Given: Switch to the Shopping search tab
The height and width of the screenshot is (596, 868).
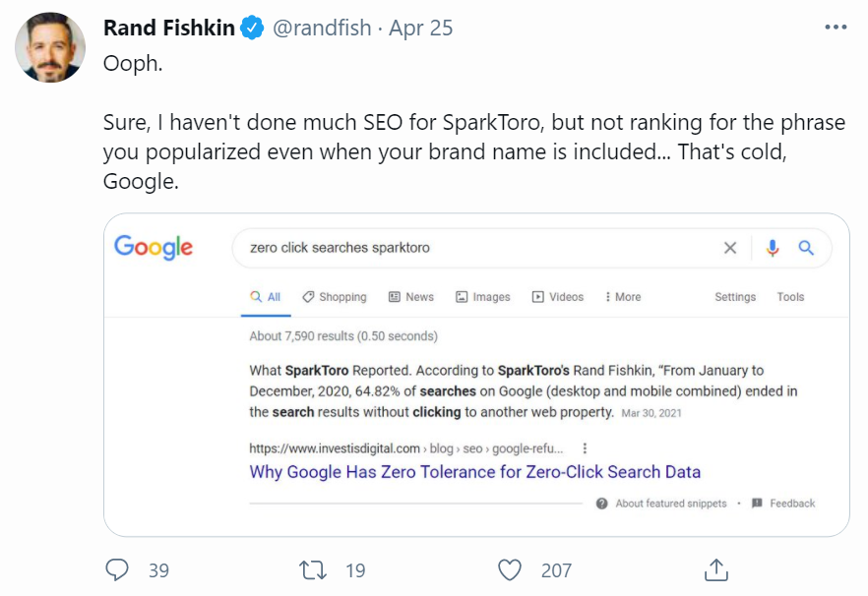Looking at the screenshot, I should point(334,297).
